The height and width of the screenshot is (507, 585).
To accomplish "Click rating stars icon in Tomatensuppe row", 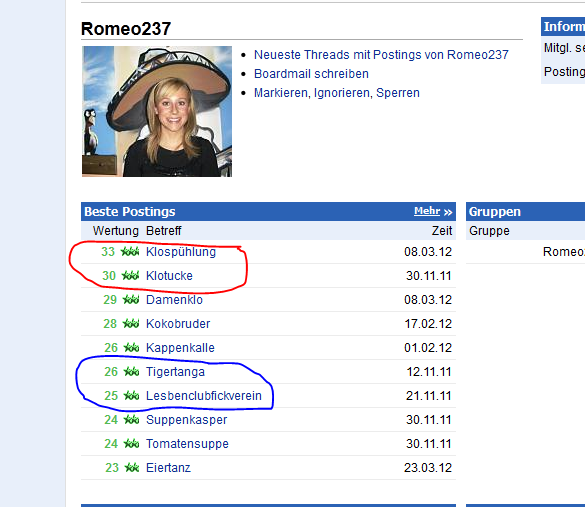I will tap(131, 444).
